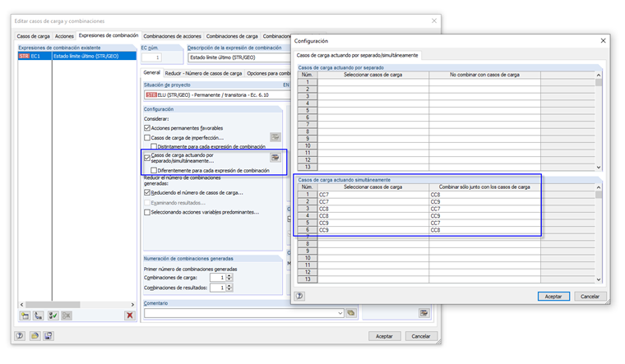Open the General sub-tab

point(151,72)
